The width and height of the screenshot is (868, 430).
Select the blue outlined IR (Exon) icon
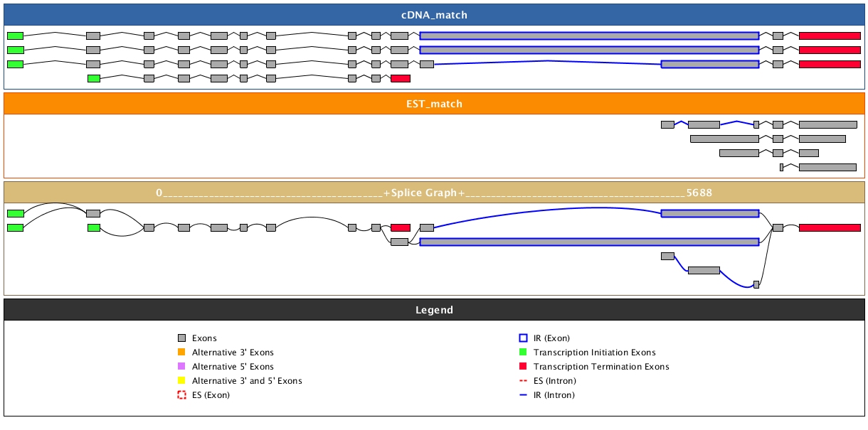pyautogui.click(x=523, y=338)
